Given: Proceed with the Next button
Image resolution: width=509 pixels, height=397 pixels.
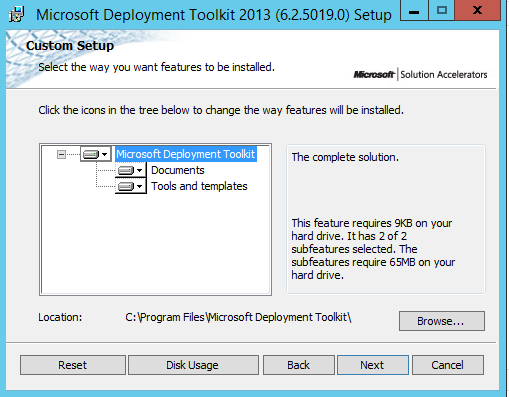Looking at the screenshot, I should click(x=373, y=365).
